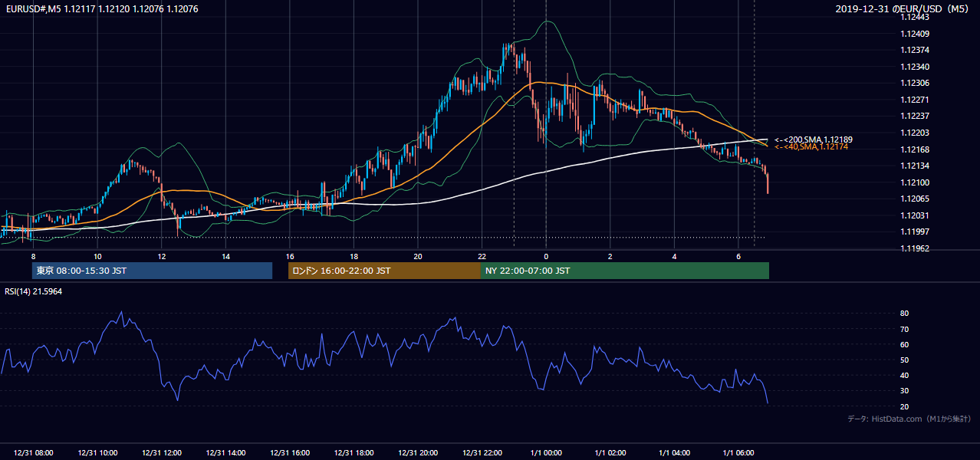Click the 1.12340 price axis label
The height and width of the screenshot is (460, 980).
click(x=914, y=67)
